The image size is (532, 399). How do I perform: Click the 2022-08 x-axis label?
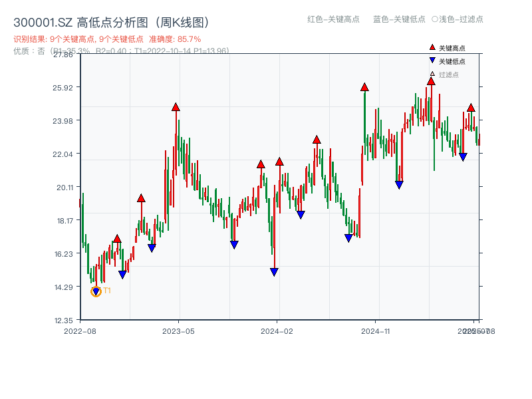pyautogui.click(x=80, y=330)
